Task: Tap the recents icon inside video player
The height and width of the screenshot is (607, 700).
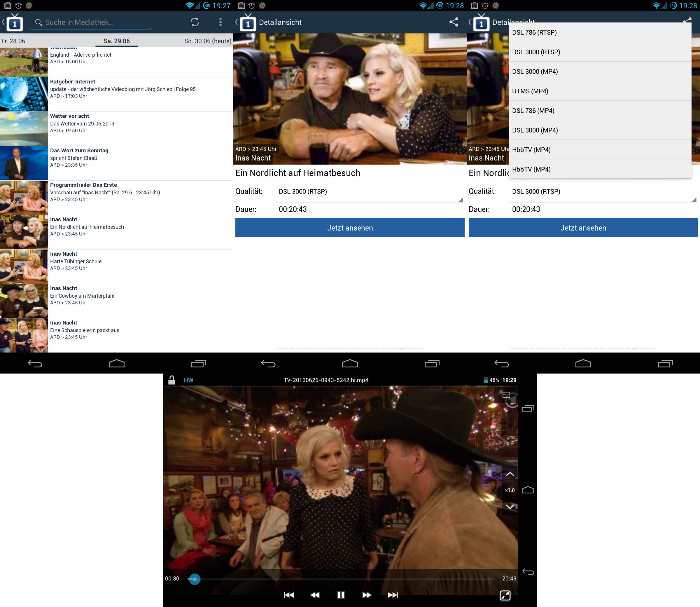Action: pyautogui.click(x=528, y=408)
